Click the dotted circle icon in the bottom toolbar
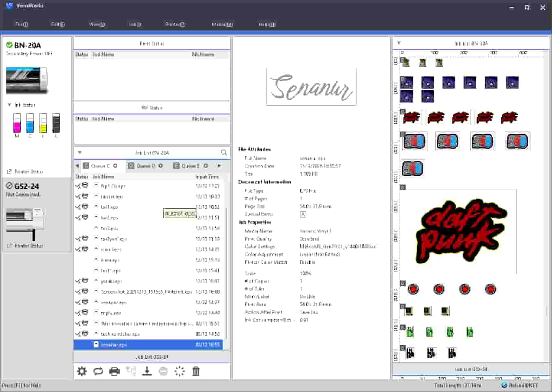 coord(180,371)
